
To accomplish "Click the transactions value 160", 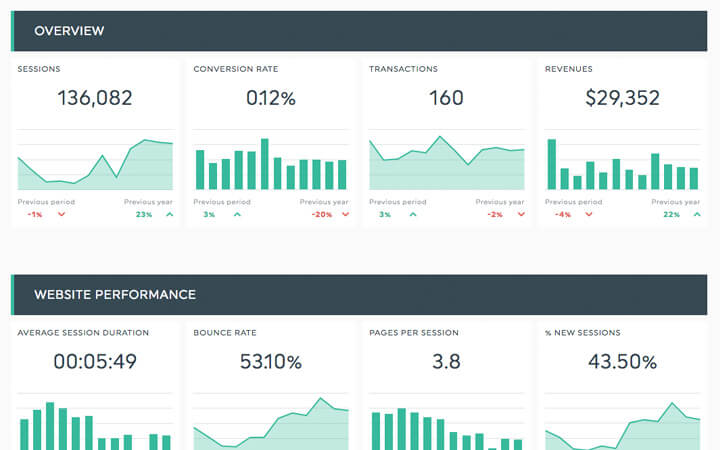I will (446, 98).
